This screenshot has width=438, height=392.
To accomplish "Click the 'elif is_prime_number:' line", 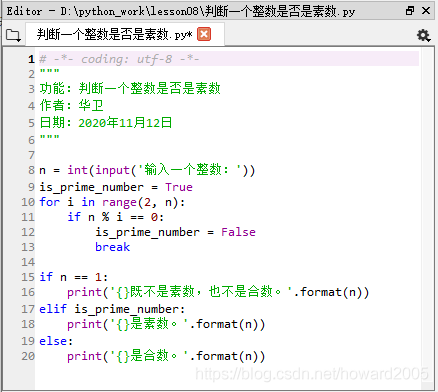I will coord(112,309).
